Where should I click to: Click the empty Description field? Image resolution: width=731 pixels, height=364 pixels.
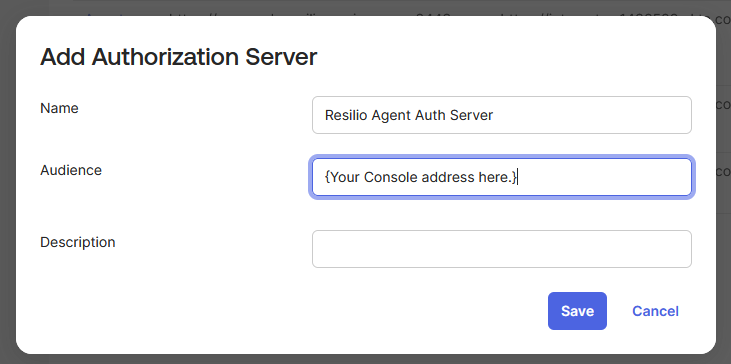[502, 249]
